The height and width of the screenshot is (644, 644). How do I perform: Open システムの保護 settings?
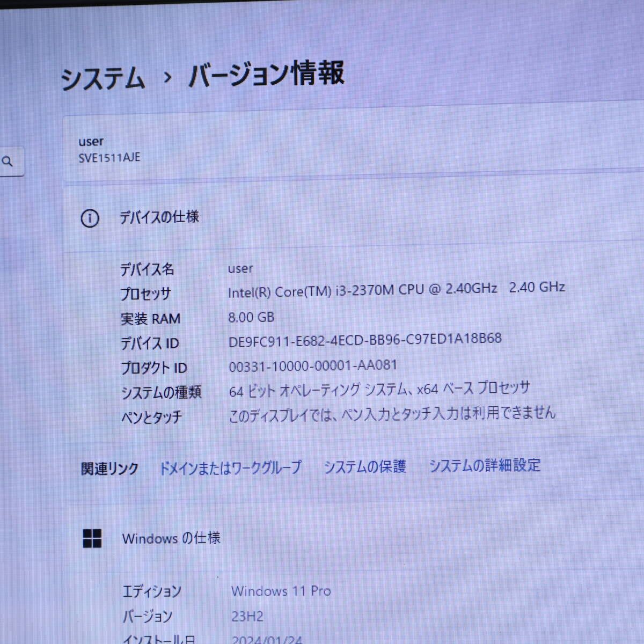pyautogui.click(x=365, y=467)
